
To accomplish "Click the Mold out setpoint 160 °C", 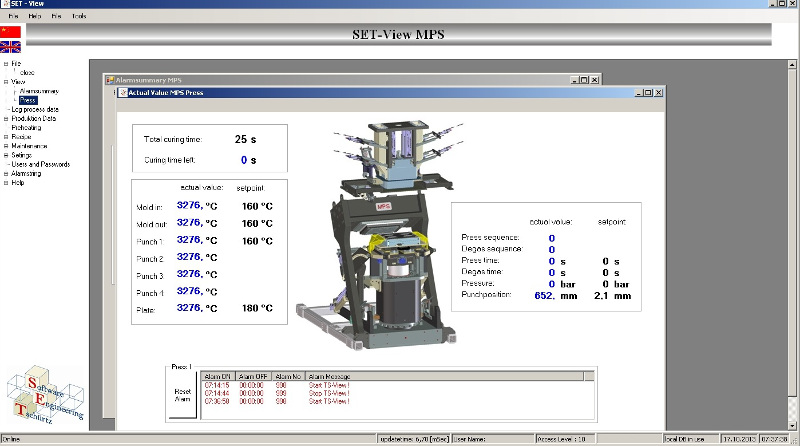I will (257, 224).
